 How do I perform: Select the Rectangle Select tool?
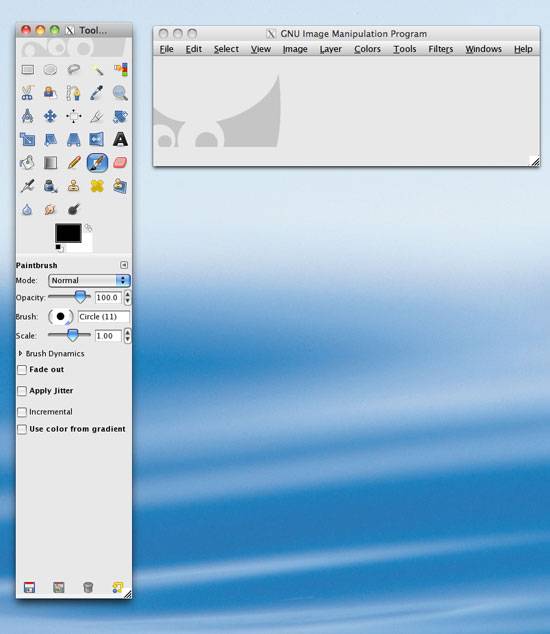pos(28,70)
